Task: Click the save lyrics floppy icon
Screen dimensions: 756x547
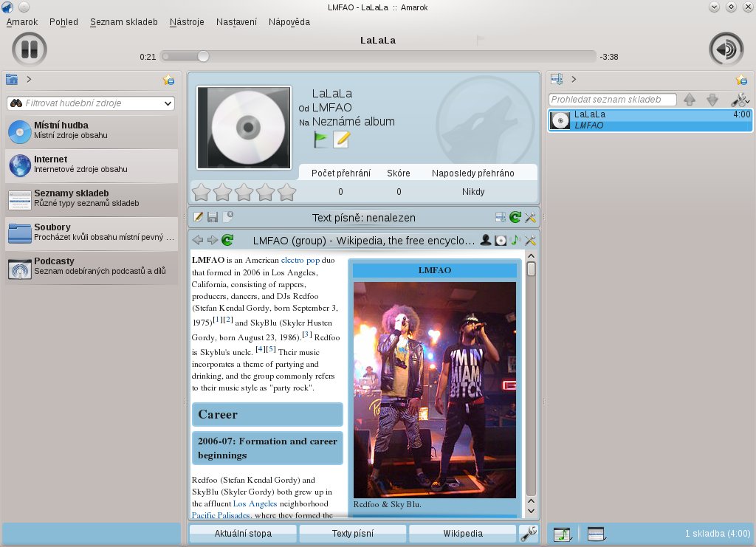Action: pyautogui.click(x=213, y=217)
